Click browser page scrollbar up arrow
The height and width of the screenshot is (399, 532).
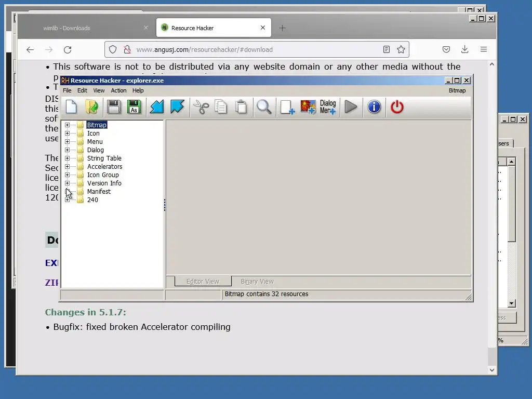tap(492, 64)
